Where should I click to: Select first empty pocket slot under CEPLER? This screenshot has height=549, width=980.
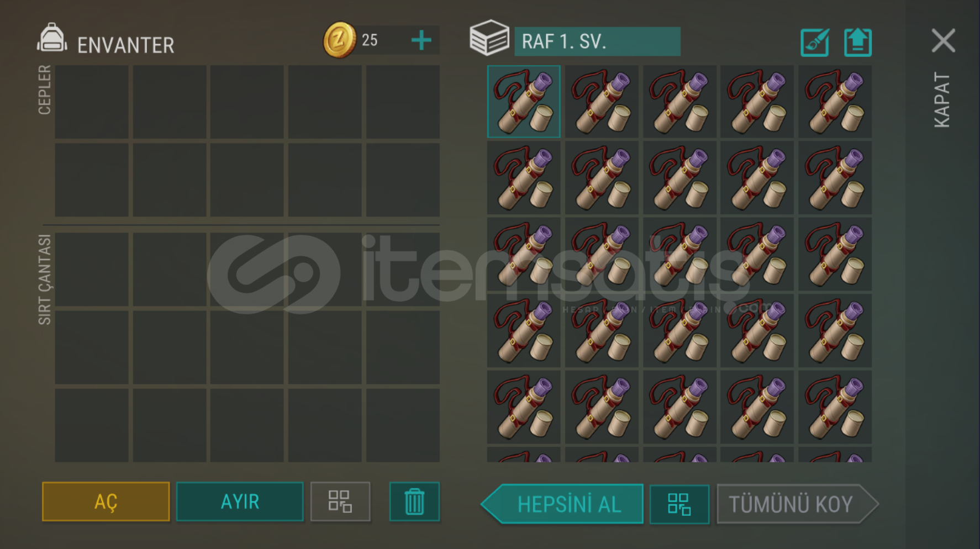[92, 102]
